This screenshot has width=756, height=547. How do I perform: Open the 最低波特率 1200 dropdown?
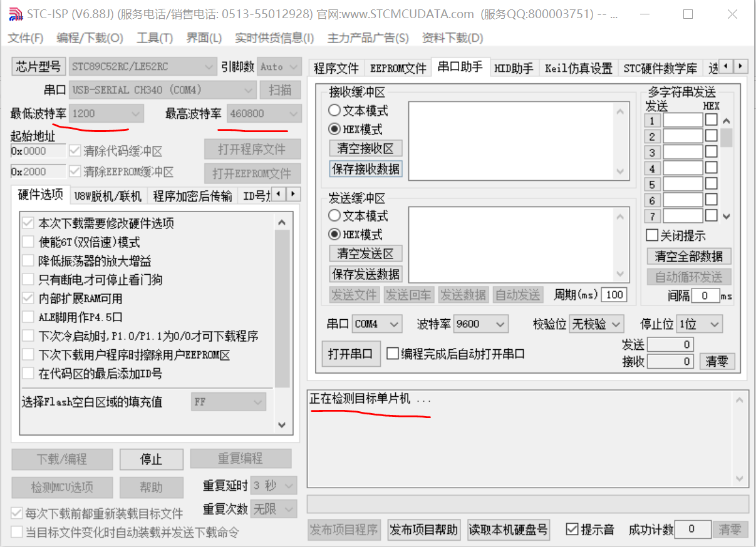(106, 114)
